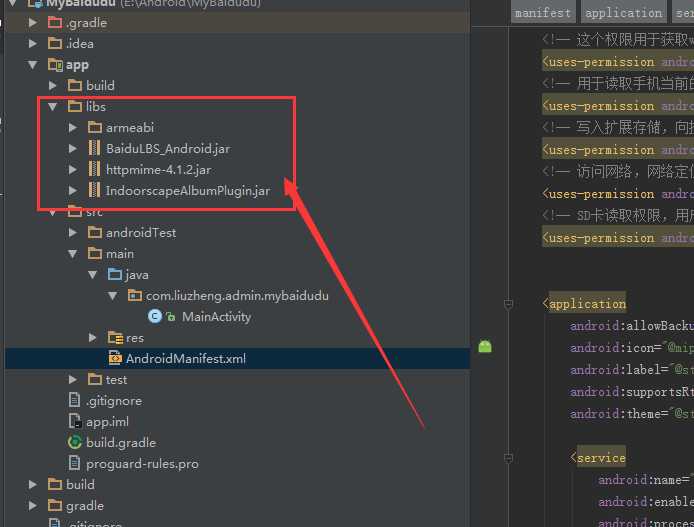This screenshot has width=694, height=527.
Task: Expand the armeabi folder arrow
Action: 73,127
